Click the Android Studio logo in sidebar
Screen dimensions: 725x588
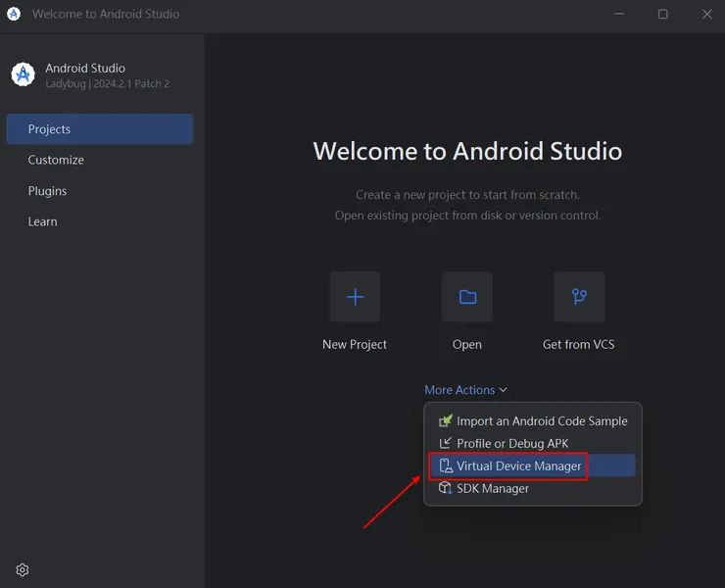click(x=23, y=74)
